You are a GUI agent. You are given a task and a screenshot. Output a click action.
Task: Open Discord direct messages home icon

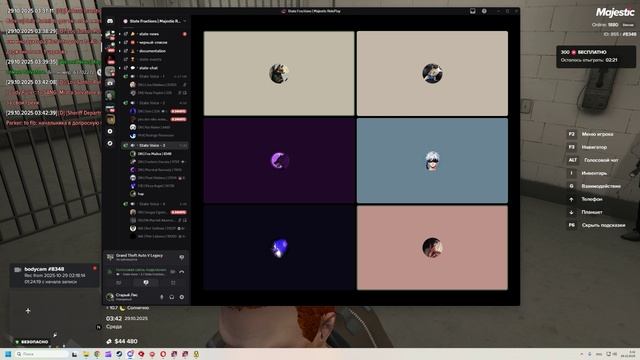point(110,21)
